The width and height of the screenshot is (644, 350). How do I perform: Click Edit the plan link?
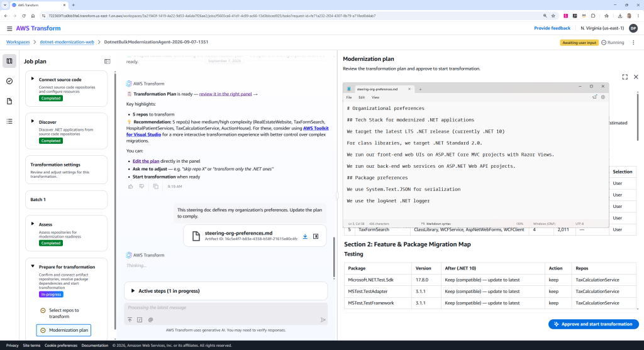(146, 161)
